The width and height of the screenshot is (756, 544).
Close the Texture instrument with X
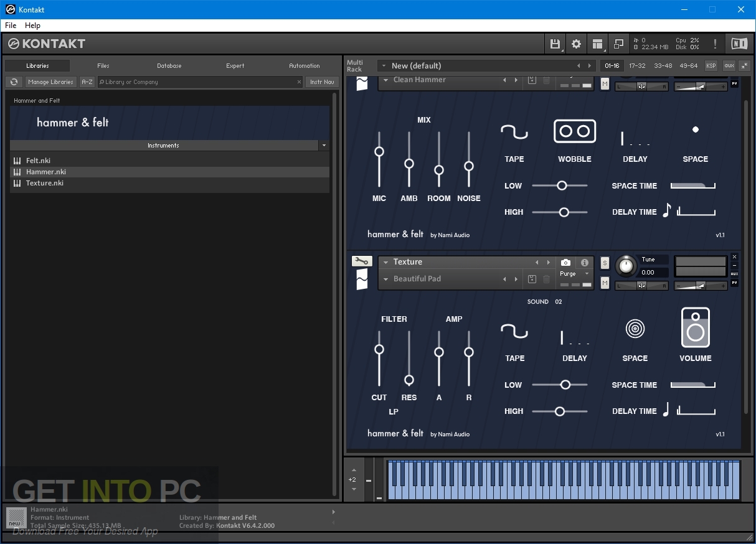[734, 257]
